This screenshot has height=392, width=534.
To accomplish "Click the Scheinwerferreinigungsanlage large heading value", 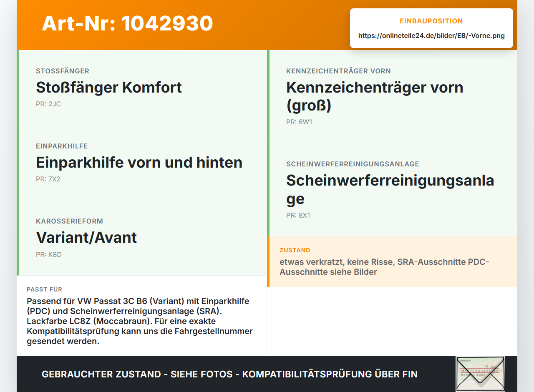I will click(x=390, y=190).
